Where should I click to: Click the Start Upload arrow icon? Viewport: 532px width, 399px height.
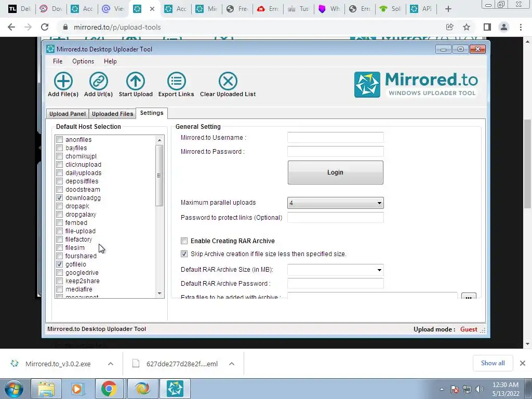pos(136,81)
